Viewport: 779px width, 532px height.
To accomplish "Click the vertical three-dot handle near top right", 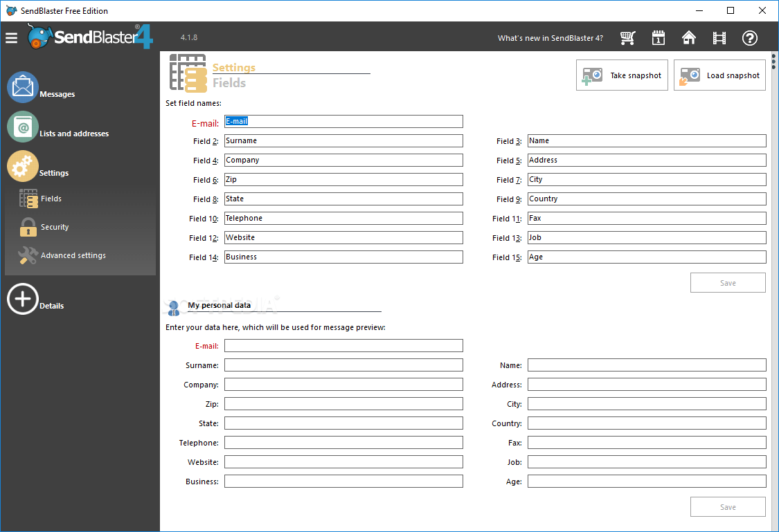I will coord(772,62).
